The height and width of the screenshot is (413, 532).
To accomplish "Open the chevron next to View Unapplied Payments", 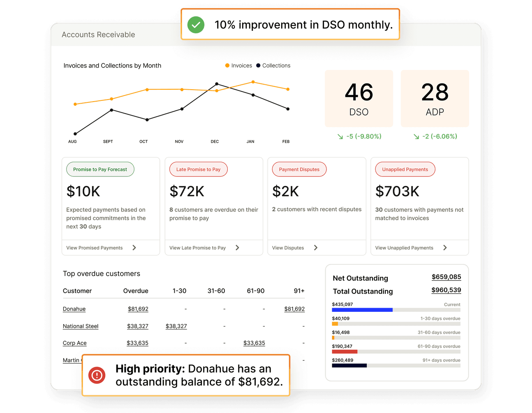I will (445, 248).
